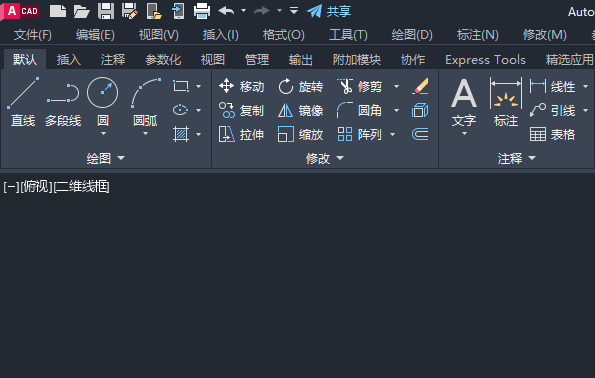The image size is (595, 378).
Task: Open from web and mobile icon
Action: pyautogui.click(x=154, y=11)
